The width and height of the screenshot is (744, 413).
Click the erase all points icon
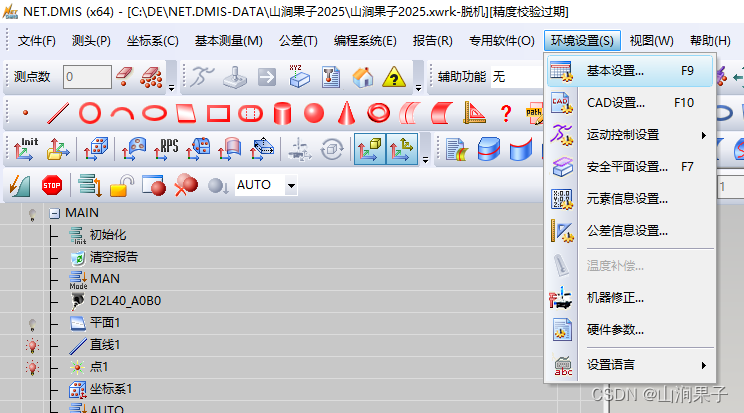pyautogui.click(x=151, y=76)
